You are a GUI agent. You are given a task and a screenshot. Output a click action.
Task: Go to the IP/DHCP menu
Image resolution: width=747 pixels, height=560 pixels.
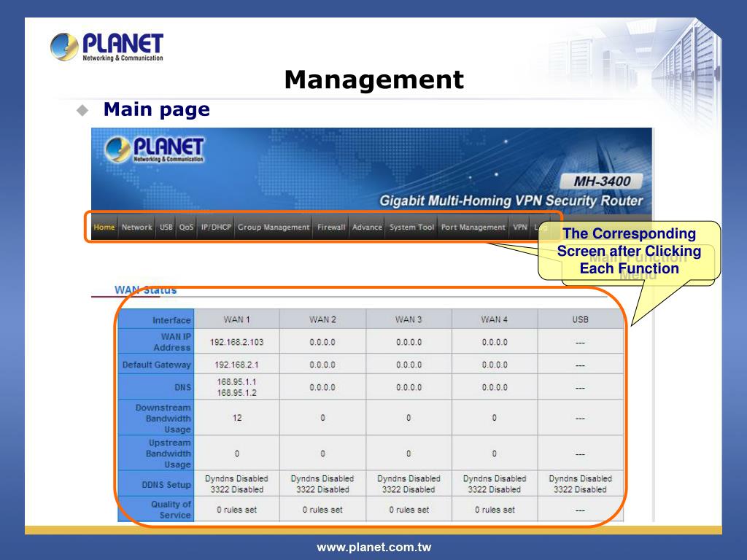(x=216, y=227)
